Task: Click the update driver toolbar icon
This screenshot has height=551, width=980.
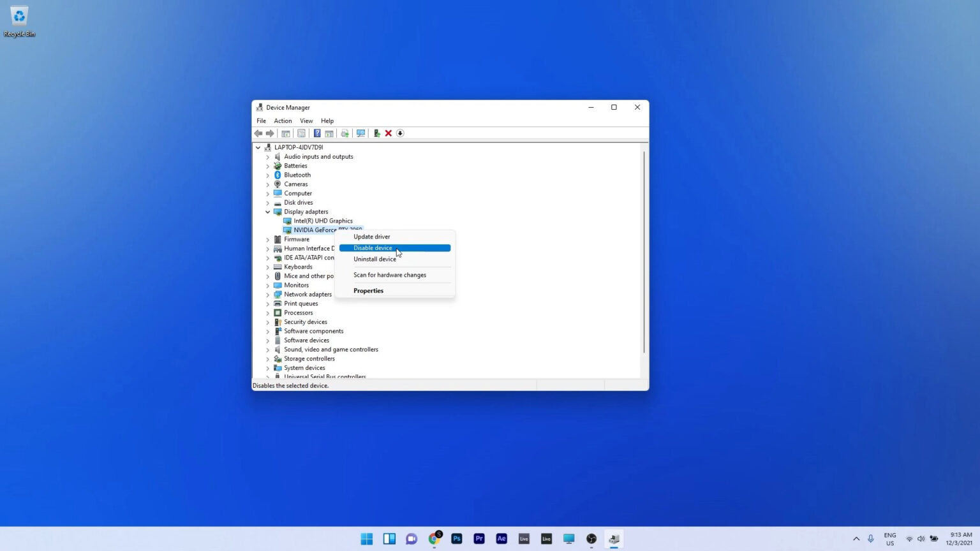Action: coord(376,133)
